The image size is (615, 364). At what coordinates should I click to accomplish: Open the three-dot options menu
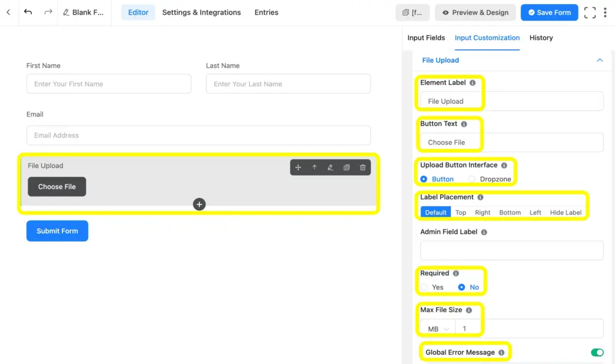[606, 12]
